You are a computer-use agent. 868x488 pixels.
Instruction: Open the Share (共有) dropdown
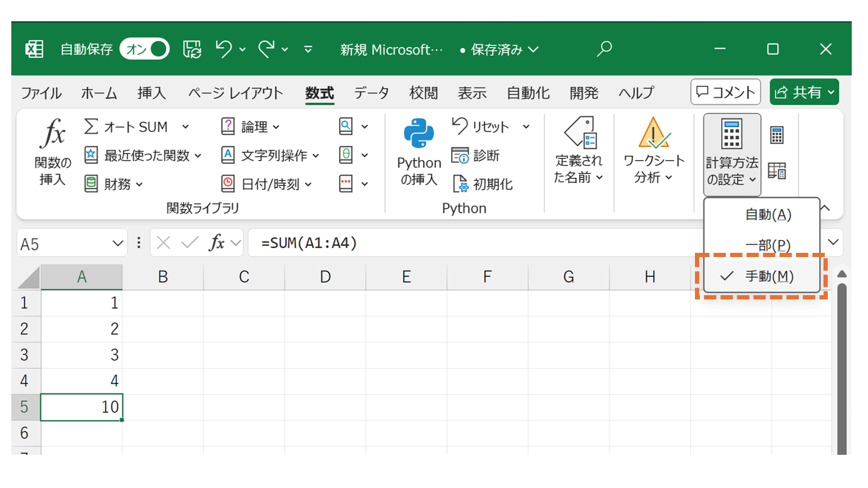[804, 92]
